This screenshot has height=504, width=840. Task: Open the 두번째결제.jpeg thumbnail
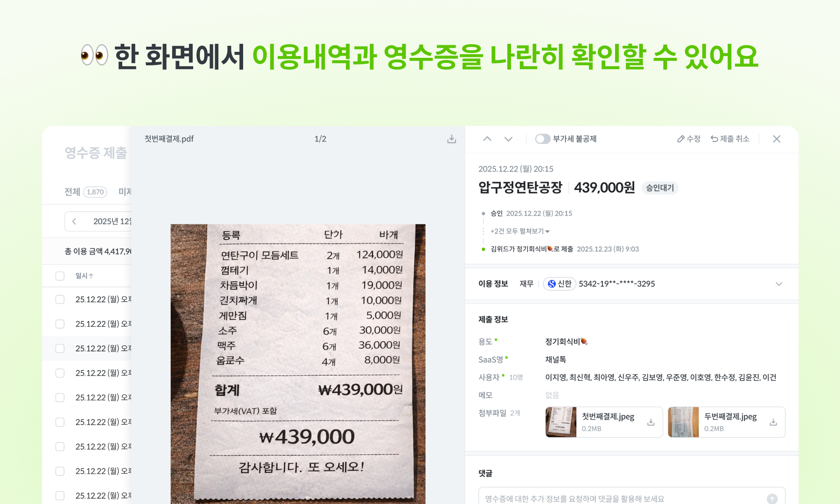coord(683,422)
